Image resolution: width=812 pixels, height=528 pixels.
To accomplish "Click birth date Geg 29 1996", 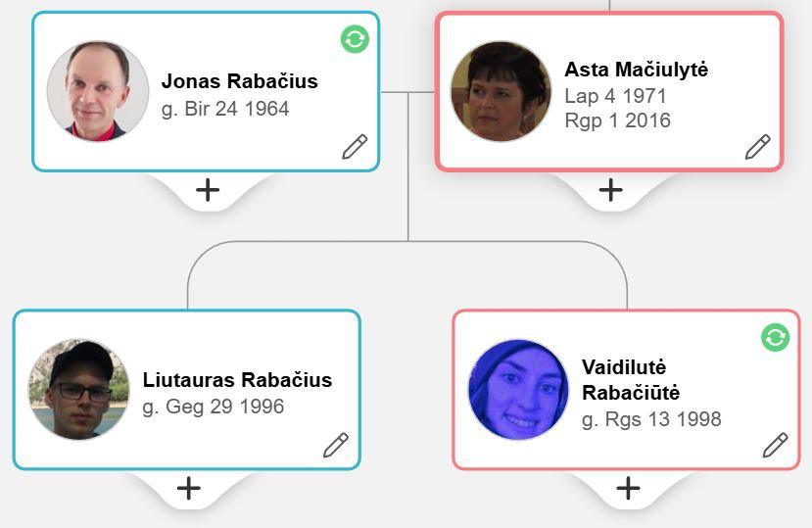I will pos(213,407).
